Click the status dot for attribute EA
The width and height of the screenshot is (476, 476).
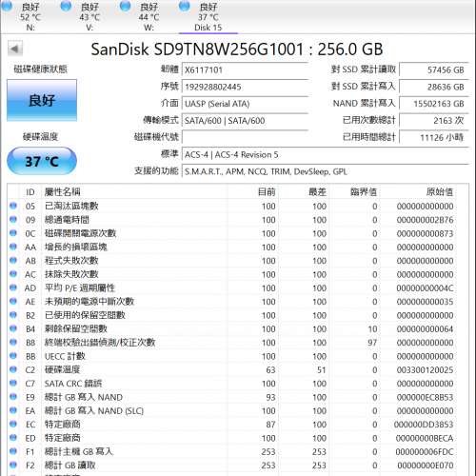click(13, 410)
